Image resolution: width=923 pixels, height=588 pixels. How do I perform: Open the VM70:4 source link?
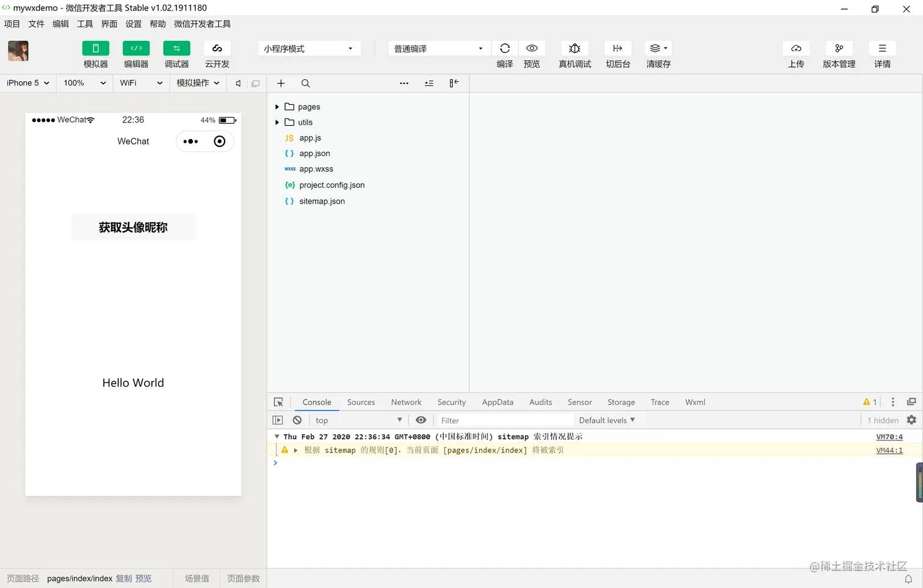pyautogui.click(x=889, y=437)
